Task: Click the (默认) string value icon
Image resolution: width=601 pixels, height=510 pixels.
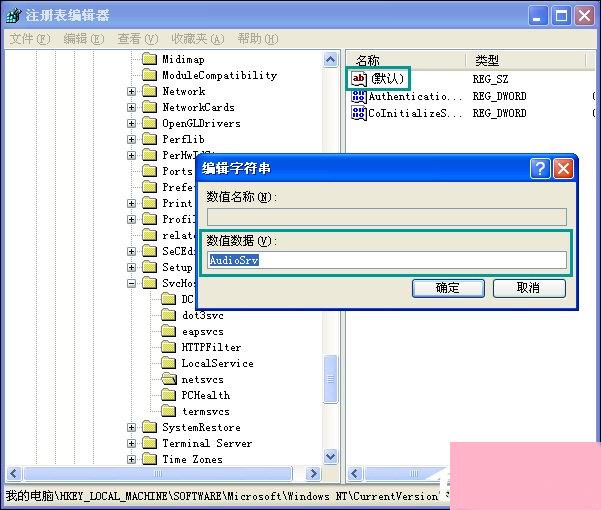Action: click(359, 79)
